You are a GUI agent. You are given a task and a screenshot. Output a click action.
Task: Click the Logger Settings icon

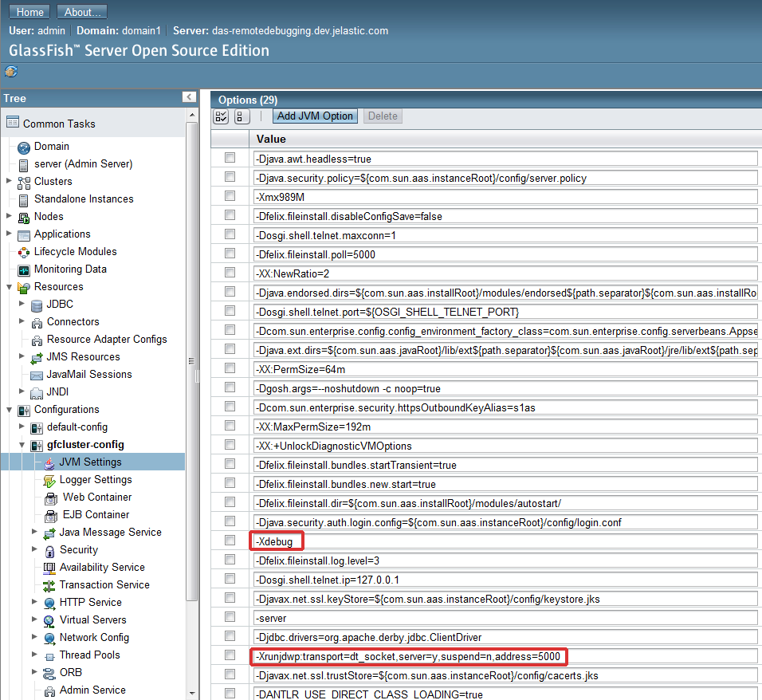click(49, 482)
